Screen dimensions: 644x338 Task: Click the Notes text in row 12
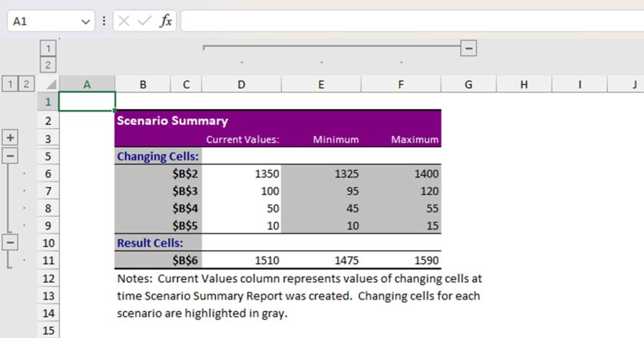point(299,278)
